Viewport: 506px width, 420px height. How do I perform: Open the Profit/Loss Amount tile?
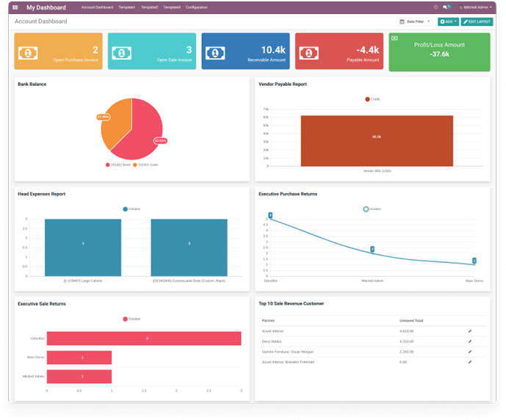[x=439, y=51]
